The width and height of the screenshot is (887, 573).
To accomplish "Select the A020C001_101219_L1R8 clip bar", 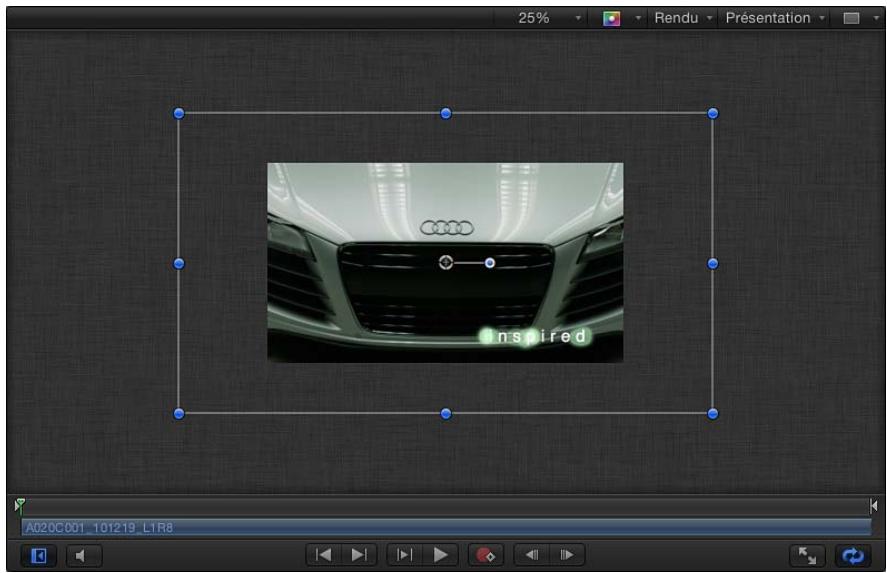I will [x=446, y=528].
